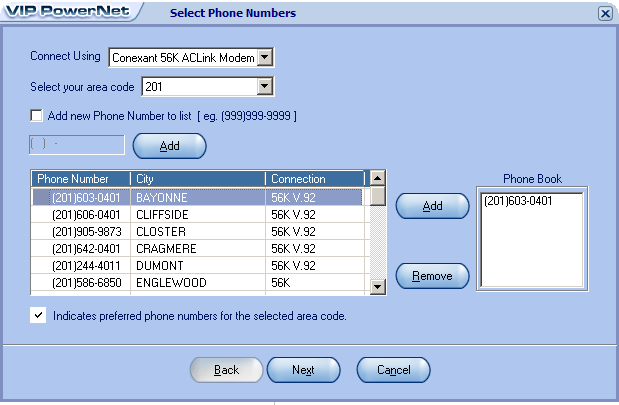Remove number from Phone Book
The width and height of the screenshot is (619, 405).
coord(432,275)
